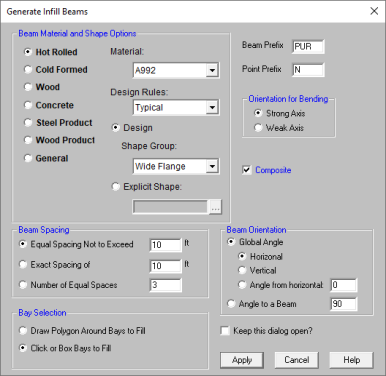Click the Apply button

(x=242, y=360)
